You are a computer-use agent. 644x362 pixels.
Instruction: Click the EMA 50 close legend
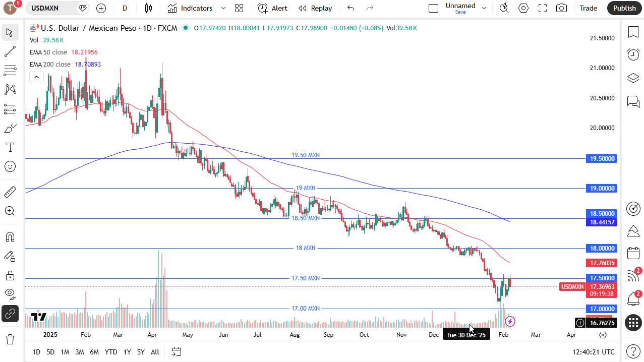point(48,52)
